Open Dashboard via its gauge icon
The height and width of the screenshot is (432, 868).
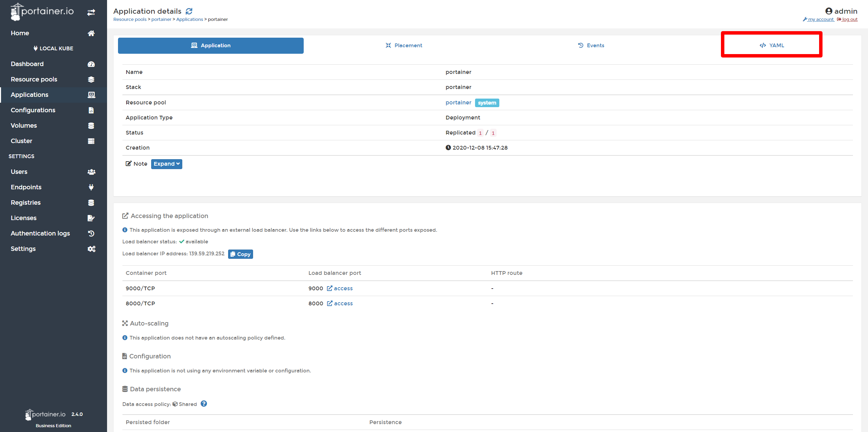point(91,64)
